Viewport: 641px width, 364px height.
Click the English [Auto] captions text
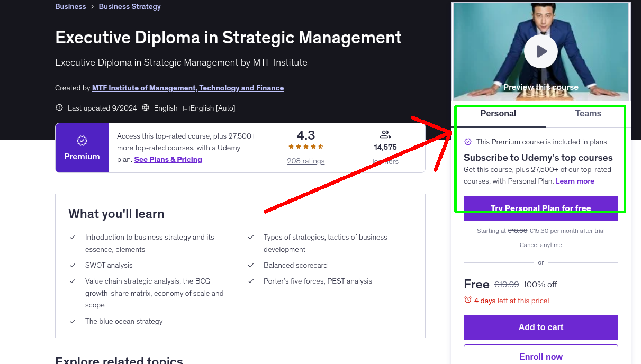point(213,108)
